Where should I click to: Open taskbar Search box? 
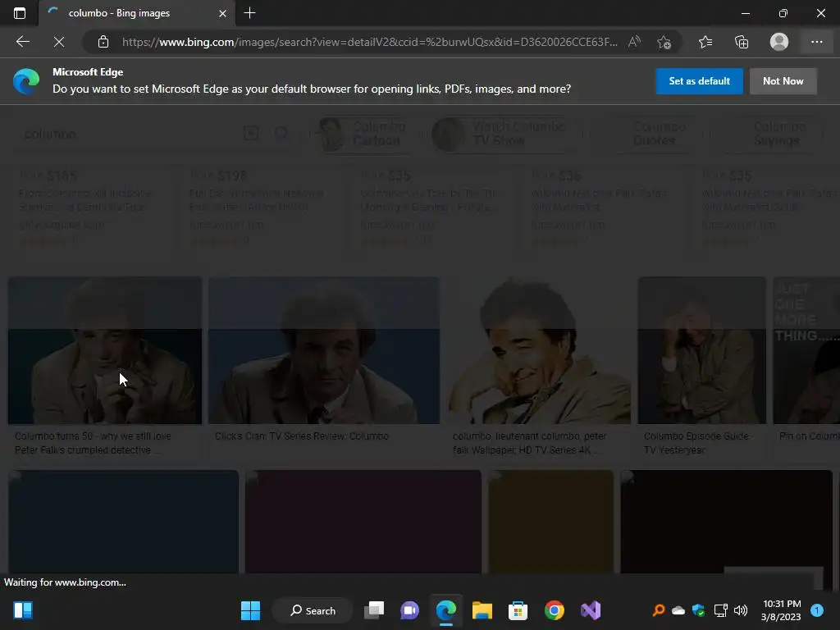point(313,610)
